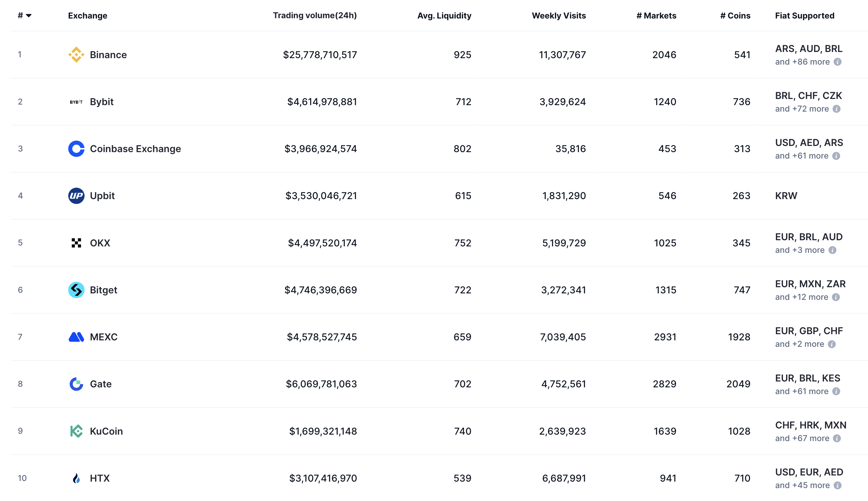Viewport: 868px width, 501px height.
Task: Click info icon beside HTX +45 more
Action: click(837, 485)
